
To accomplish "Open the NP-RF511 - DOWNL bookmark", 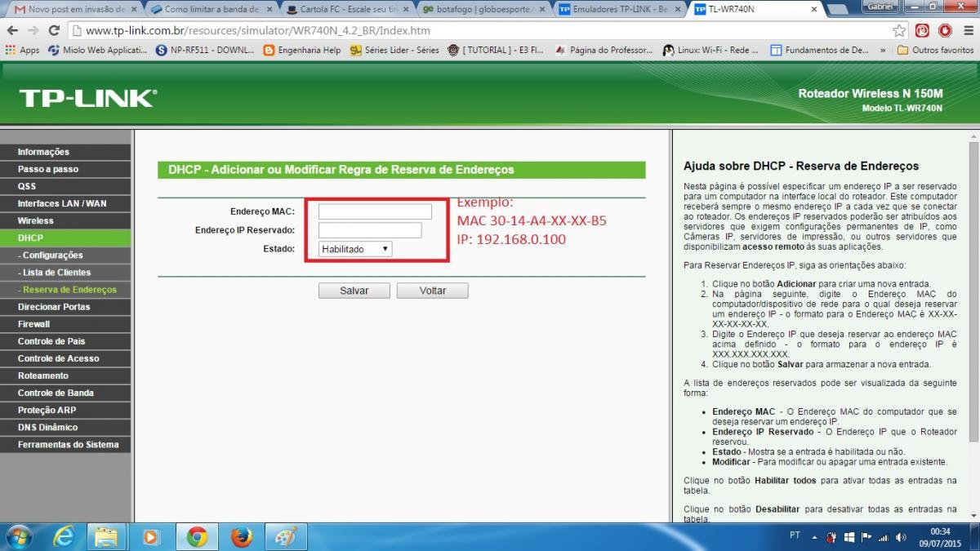I will pos(205,50).
